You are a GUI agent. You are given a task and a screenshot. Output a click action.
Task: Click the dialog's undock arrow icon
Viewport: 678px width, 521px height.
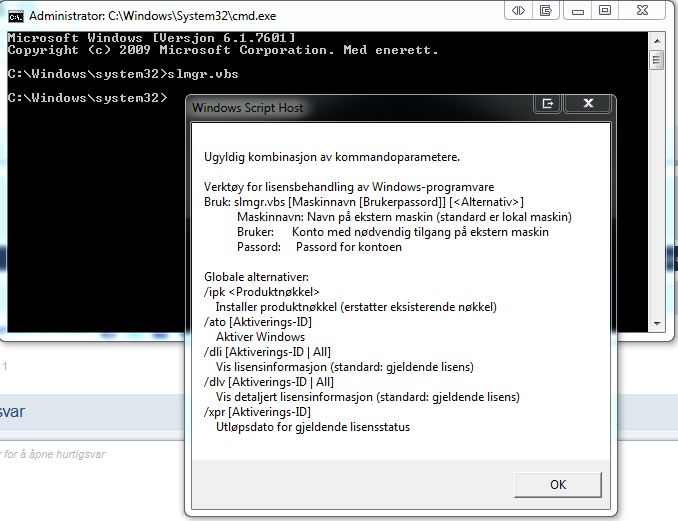(x=547, y=103)
